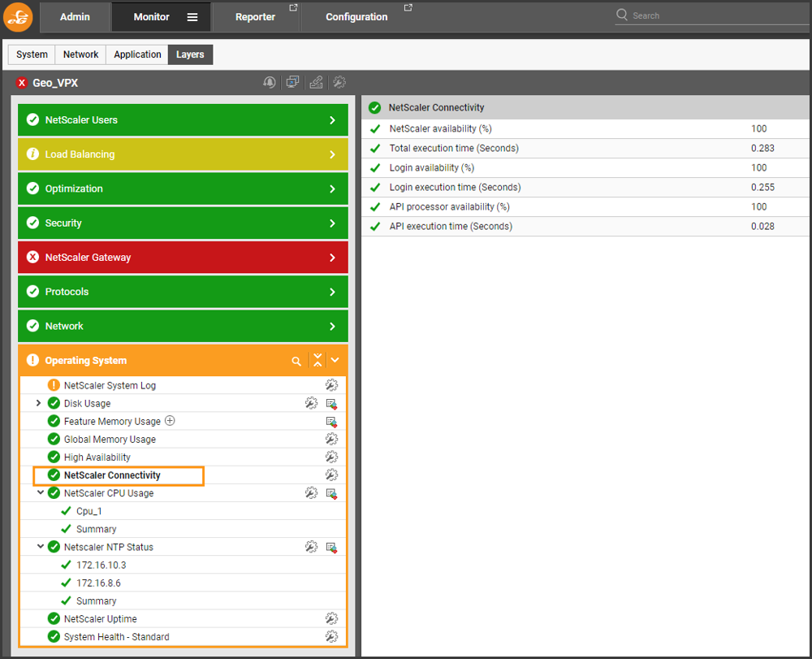Click plus icon next to Feature Memory Usage
This screenshot has height=659, width=812.
(170, 421)
